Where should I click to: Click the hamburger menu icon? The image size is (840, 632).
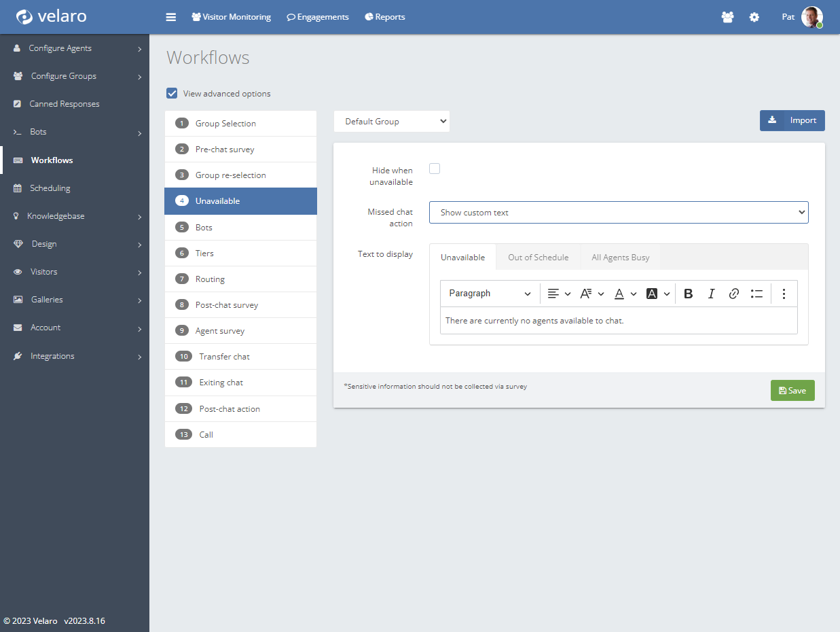click(x=171, y=17)
